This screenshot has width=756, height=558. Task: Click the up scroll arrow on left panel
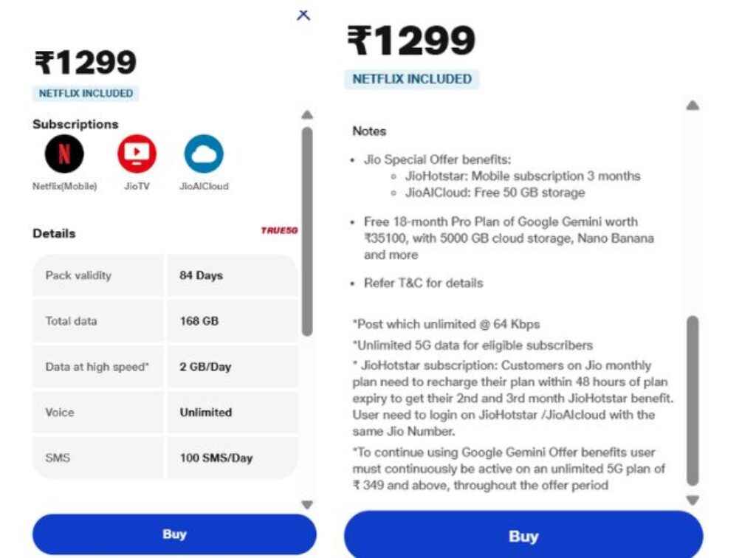pos(307,114)
